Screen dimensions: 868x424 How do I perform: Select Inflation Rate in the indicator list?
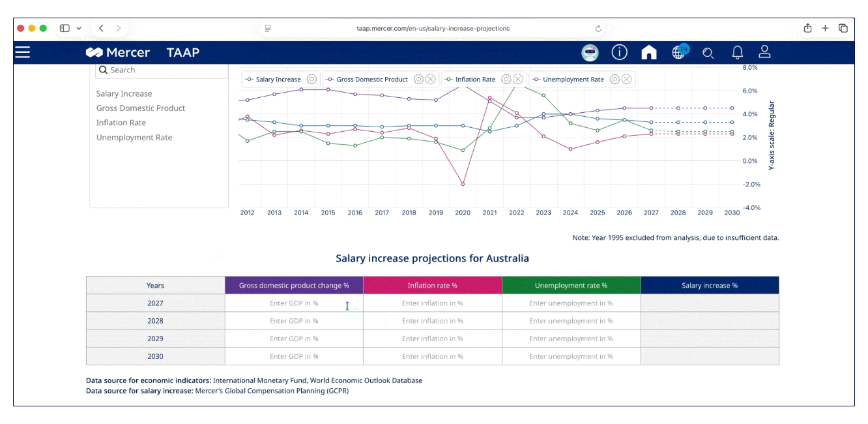(x=121, y=123)
